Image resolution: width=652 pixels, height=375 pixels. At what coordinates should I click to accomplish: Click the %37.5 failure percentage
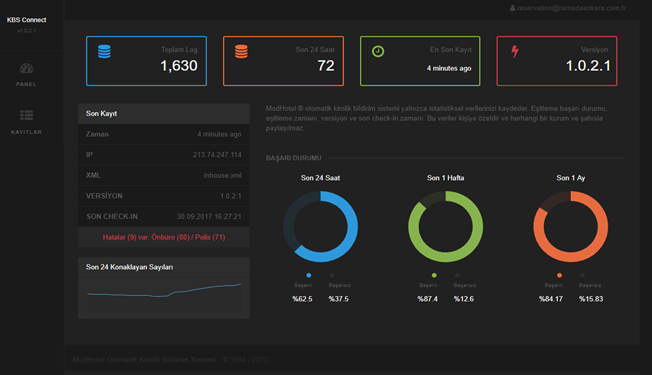(x=338, y=299)
